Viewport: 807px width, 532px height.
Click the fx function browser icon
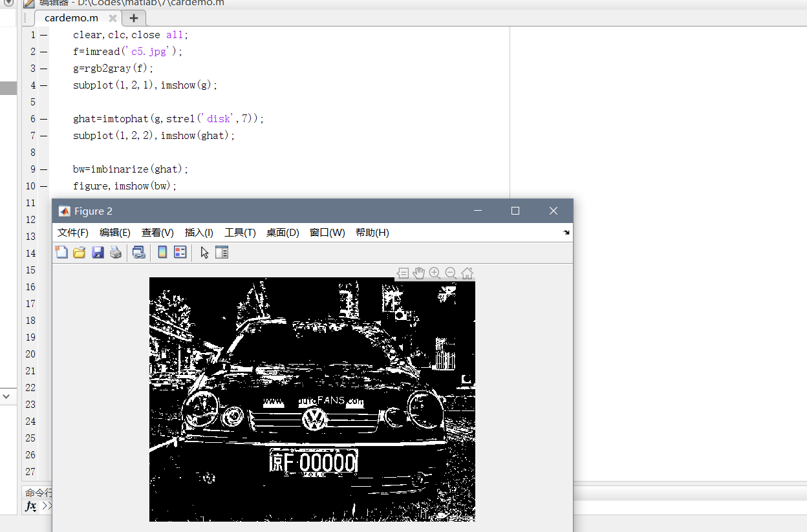coord(30,506)
